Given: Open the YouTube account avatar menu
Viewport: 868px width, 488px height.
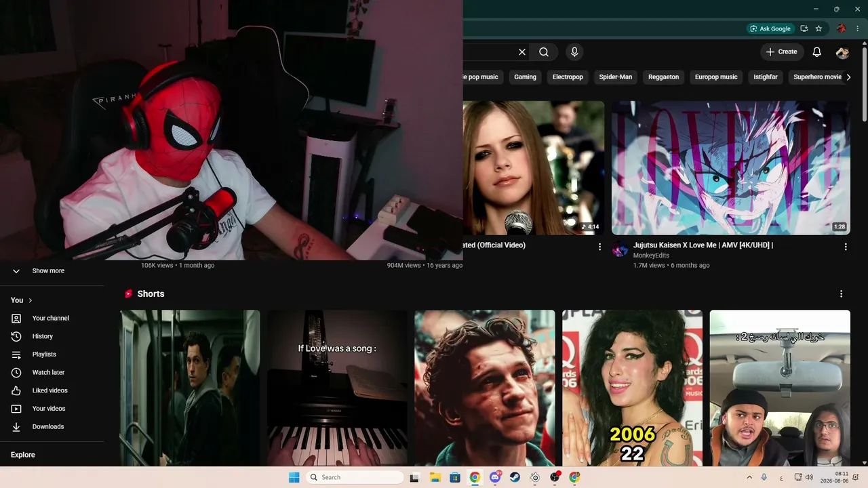Looking at the screenshot, I should pyautogui.click(x=842, y=52).
